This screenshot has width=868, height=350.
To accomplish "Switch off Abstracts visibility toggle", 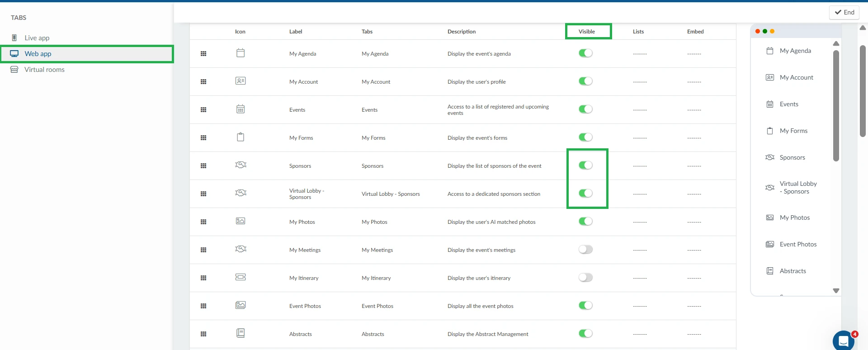I will (585, 334).
